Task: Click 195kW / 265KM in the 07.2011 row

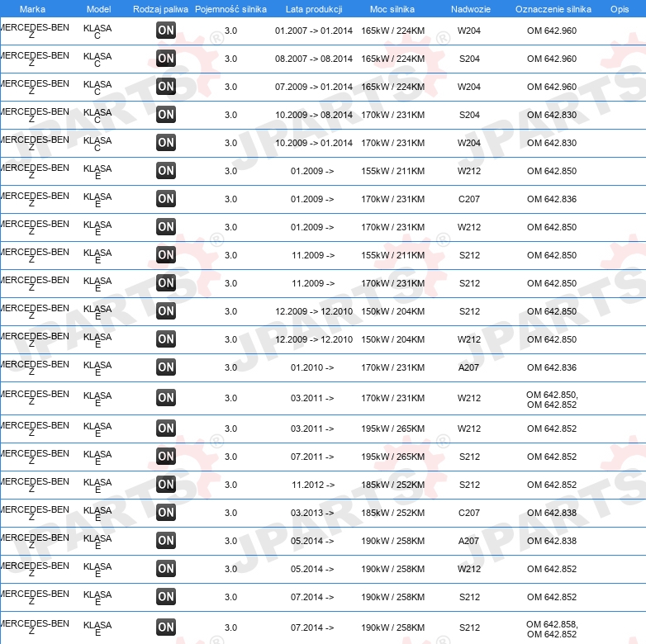Action: tap(393, 457)
